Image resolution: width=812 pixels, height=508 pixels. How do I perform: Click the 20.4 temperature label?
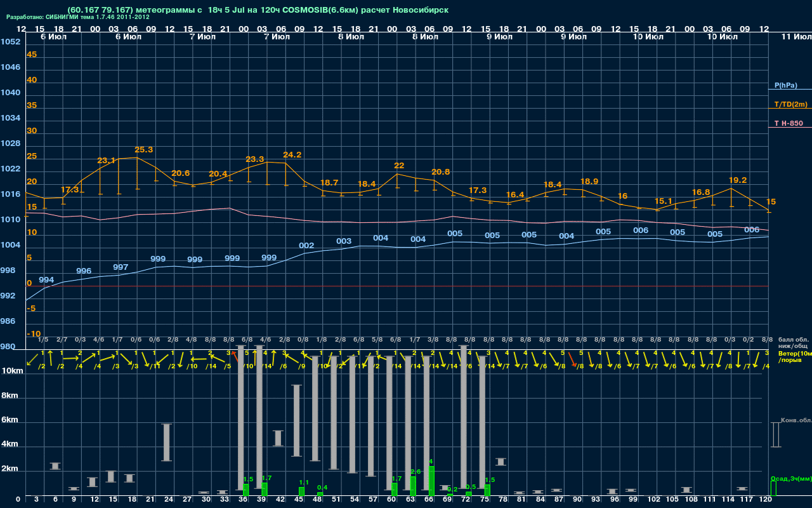coord(218,174)
